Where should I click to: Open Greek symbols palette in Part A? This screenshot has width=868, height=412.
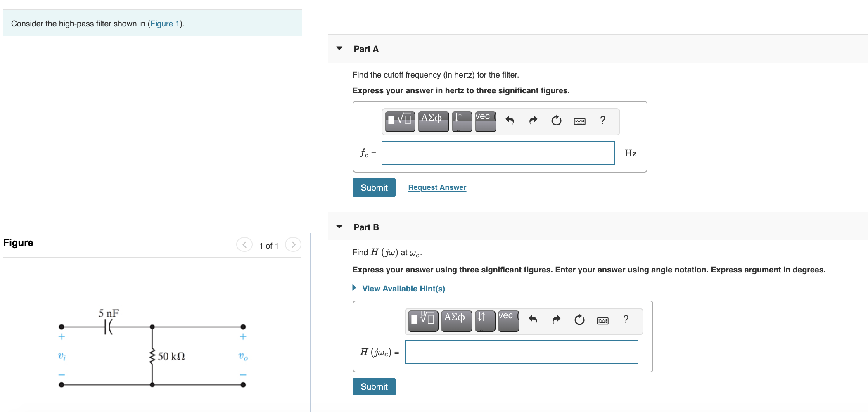(x=433, y=121)
